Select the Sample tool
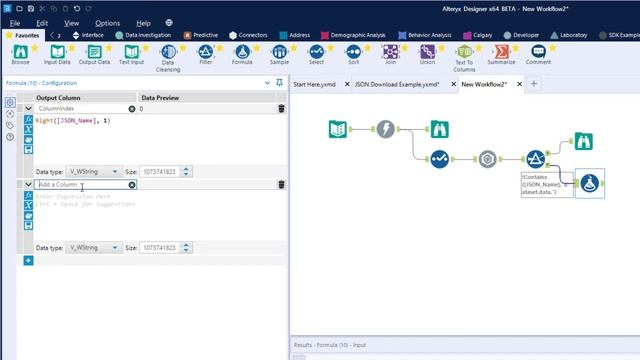 pos(279,55)
